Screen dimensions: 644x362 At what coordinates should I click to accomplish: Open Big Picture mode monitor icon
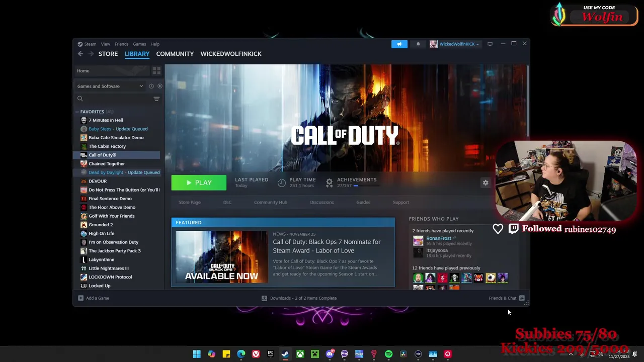point(490,44)
